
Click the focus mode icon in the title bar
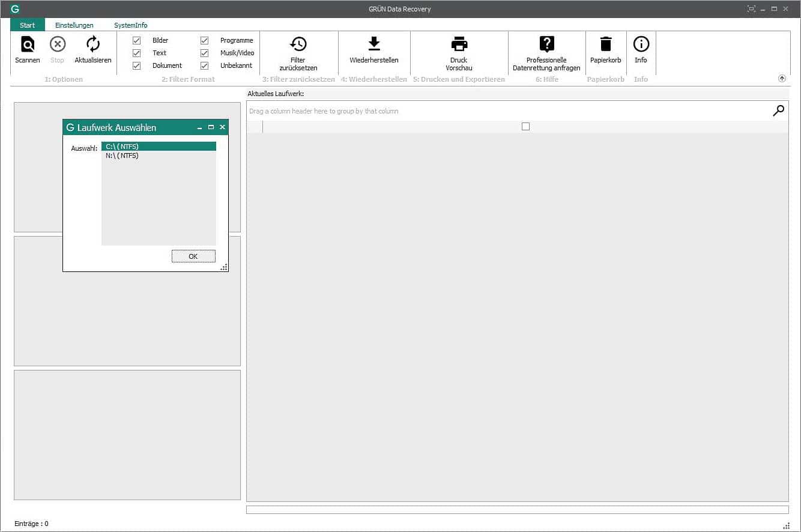click(x=751, y=9)
